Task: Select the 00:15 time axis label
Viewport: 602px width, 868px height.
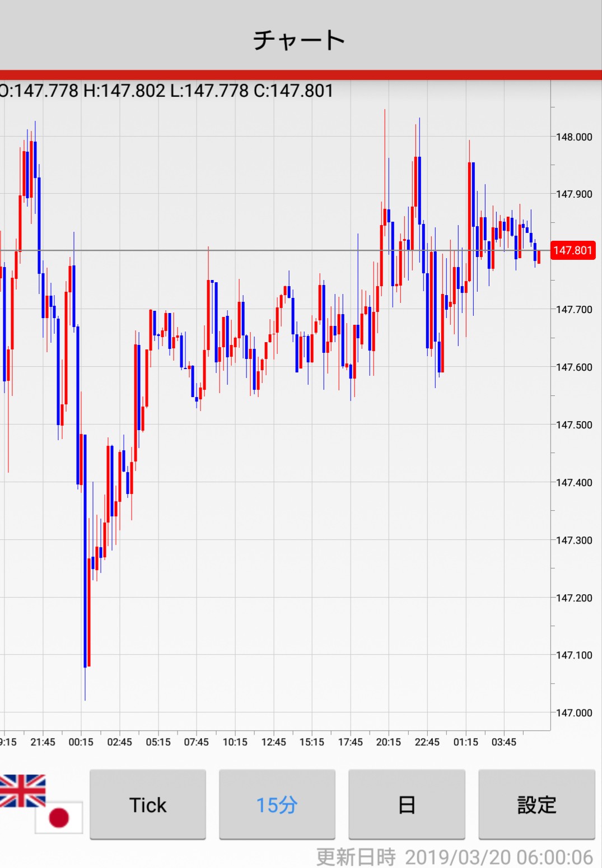Action: 81,742
